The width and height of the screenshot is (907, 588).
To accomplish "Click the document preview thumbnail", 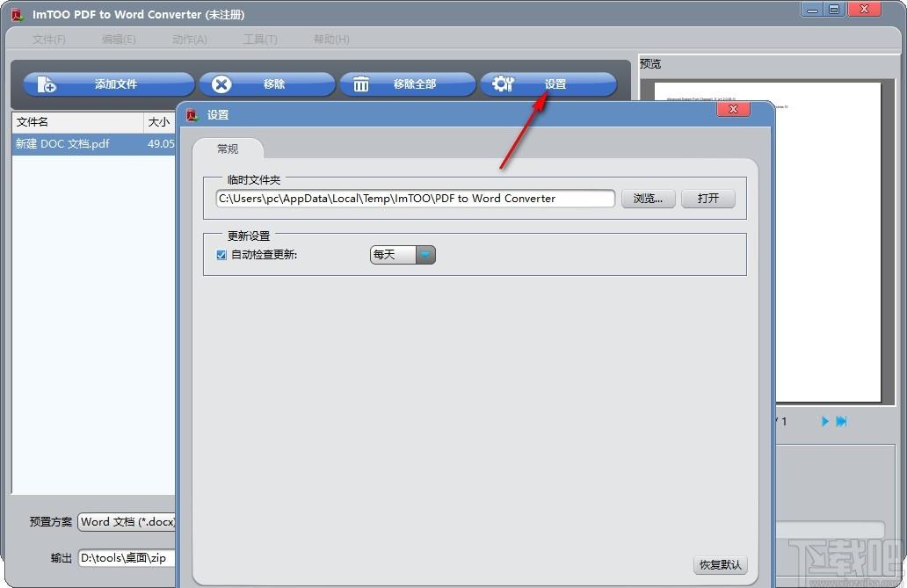I will click(x=828, y=242).
